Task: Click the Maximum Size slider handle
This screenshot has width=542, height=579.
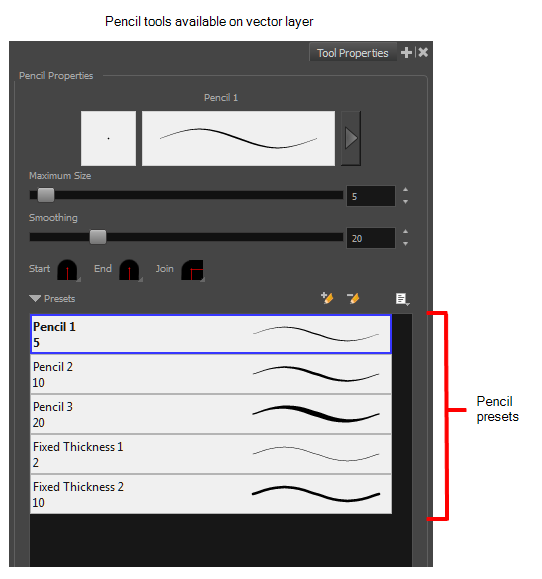Action: coord(46,195)
